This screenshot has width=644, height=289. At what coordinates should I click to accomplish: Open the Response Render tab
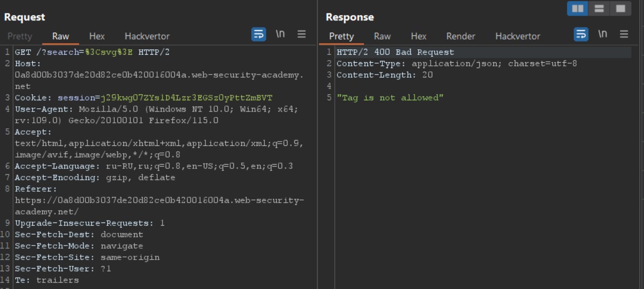[461, 36]
